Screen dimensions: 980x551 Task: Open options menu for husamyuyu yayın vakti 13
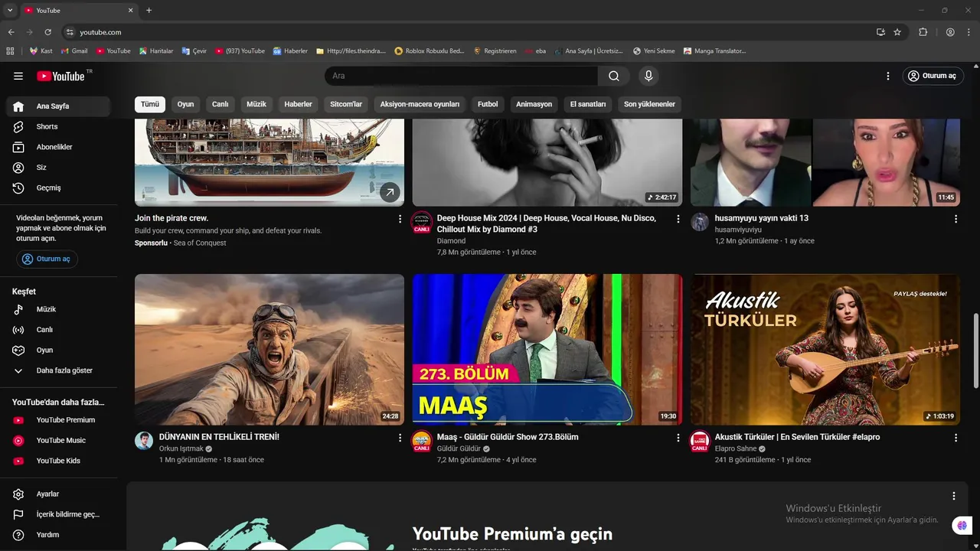click(955, 219)
